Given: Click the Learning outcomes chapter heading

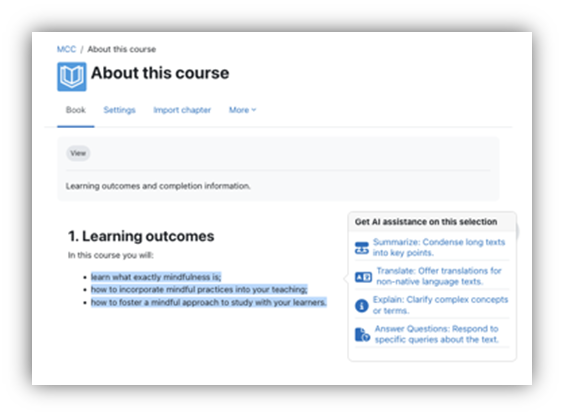Looking at the screenshot, I should [141, 236].
